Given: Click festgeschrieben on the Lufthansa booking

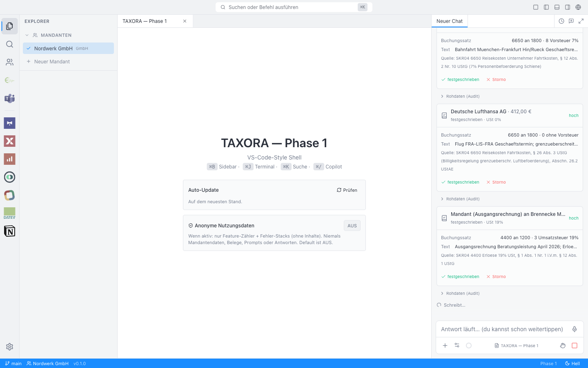Looking at the screenshot, I should click(460, 182).
